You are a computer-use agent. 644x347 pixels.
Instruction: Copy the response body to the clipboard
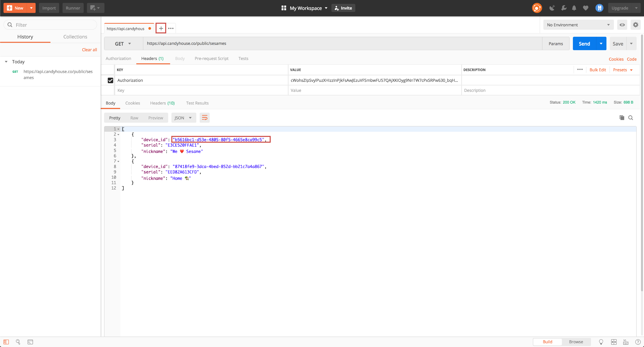[622, 118]
